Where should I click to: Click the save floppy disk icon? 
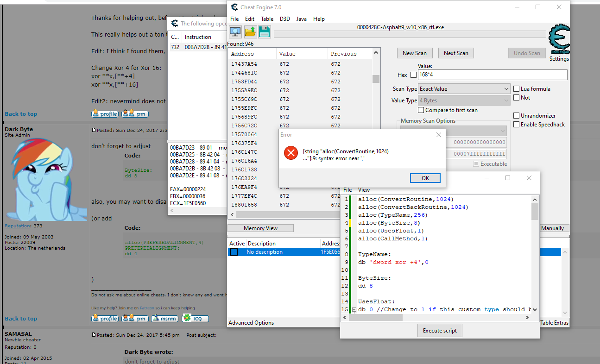point(264,32)
